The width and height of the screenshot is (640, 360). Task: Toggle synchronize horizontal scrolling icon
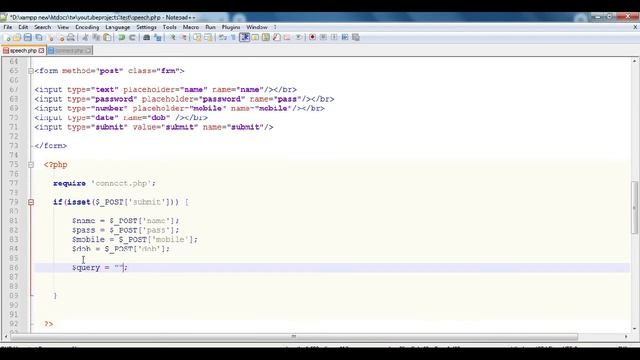pos(208,38)
